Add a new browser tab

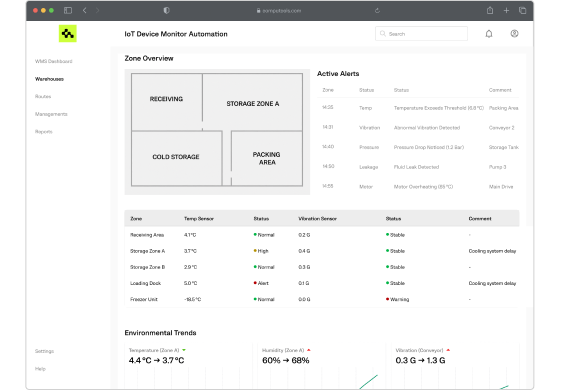click(506, 10)
